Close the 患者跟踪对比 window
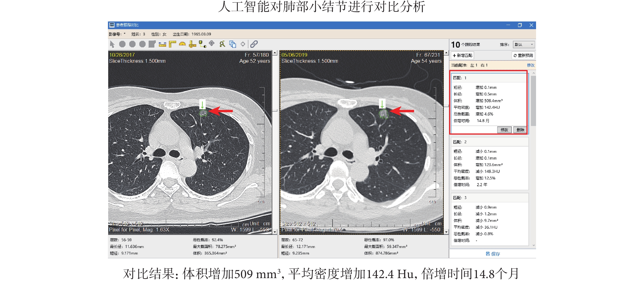644x283 pixels. click(x=531, y=25)
